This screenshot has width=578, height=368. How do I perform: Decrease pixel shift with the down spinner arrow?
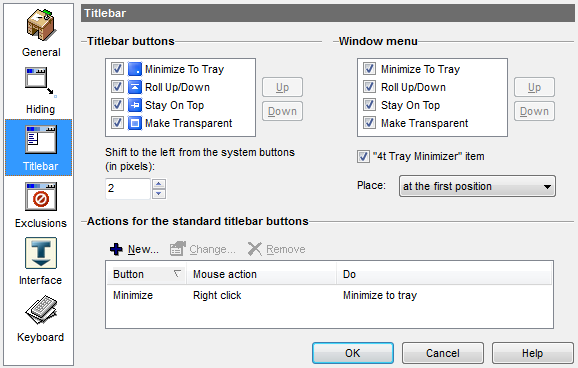pyautogui.click(x=159, y=194)
